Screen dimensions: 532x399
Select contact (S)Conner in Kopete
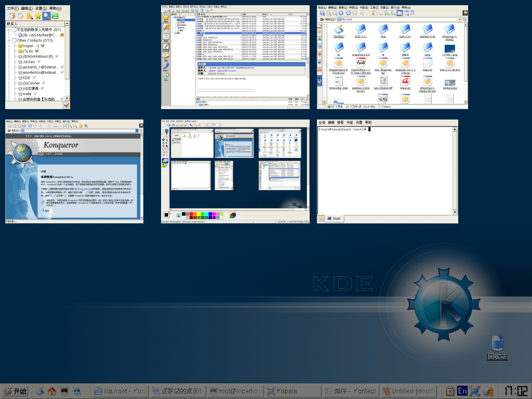click(x=31, y=83)
